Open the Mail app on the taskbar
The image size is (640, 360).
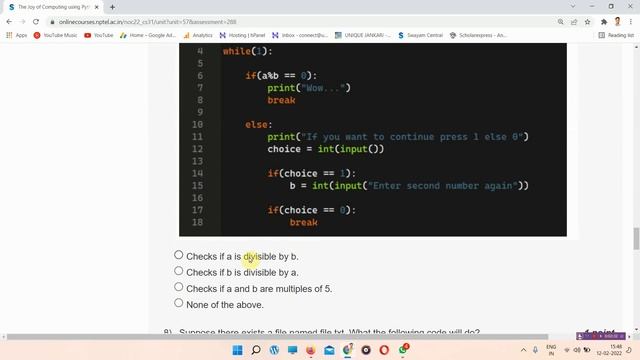point(329,350)
